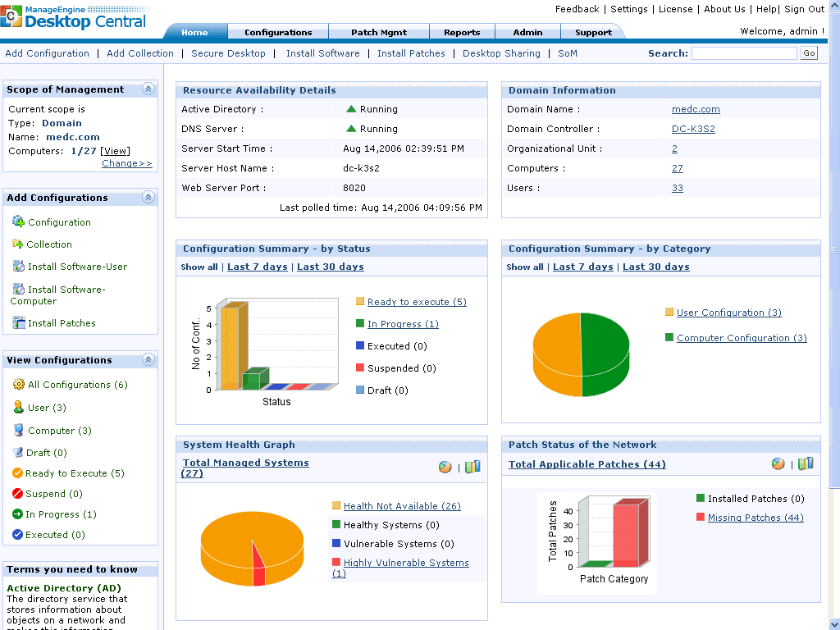
Task: Toggle Last 7 days view in Configuration Summary
Action: (x=257, y=266)
